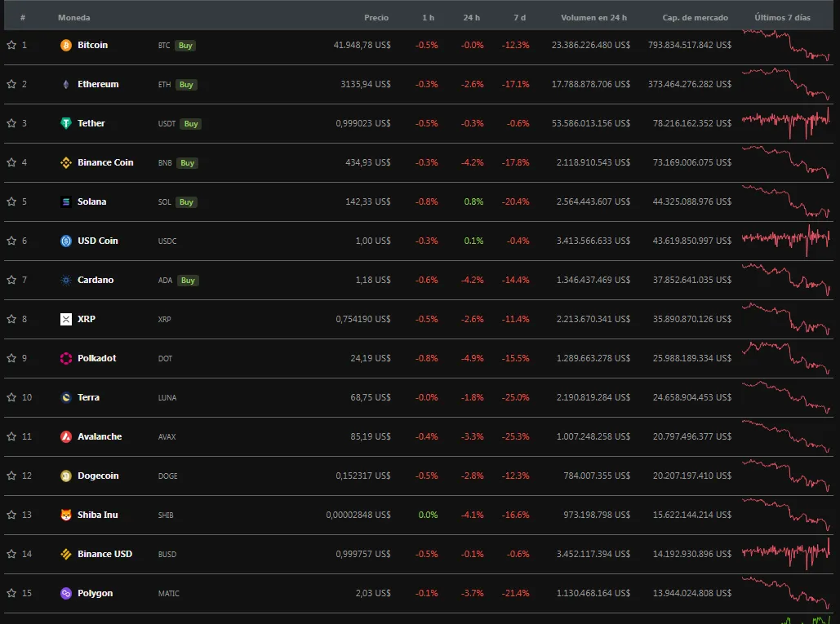The image size is (840, 624).
Task: Toggle the star for Ethereum
Action: click(11, 84)
